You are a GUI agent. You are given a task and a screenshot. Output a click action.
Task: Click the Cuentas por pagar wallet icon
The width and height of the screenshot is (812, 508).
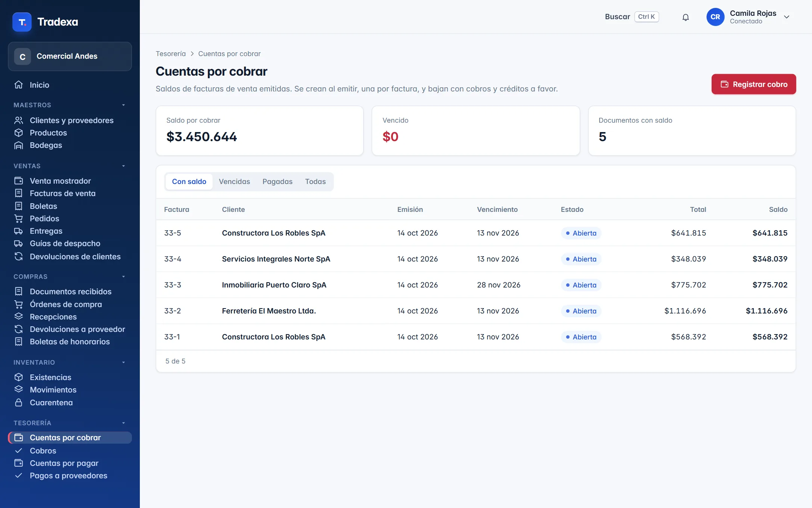pos(18,463)
